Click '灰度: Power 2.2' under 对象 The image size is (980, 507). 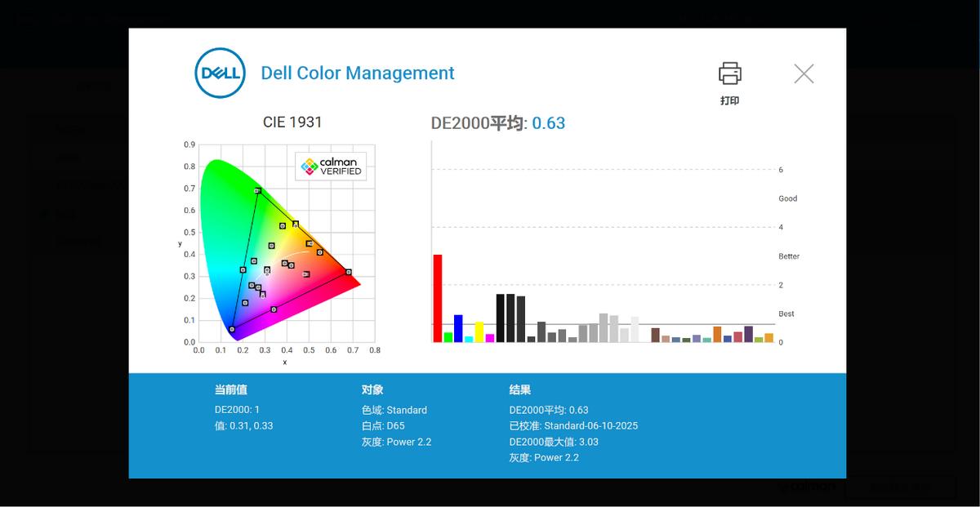(397, 442)
